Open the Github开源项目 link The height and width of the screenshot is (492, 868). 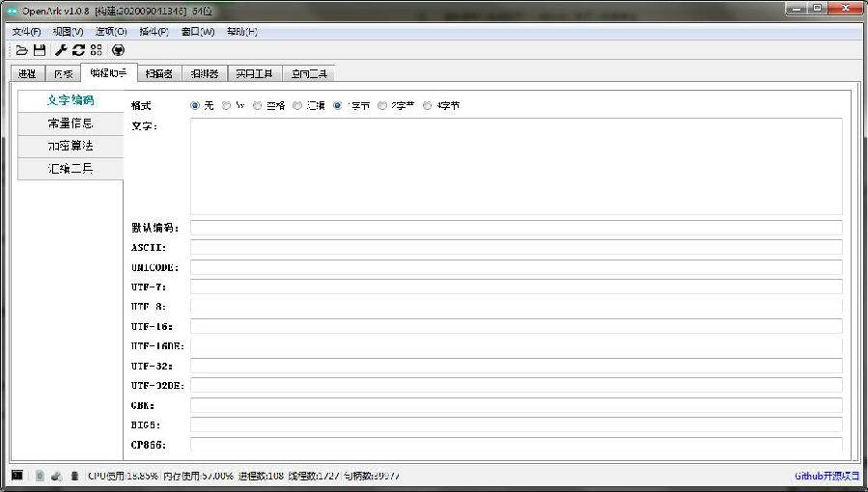click(x=826, y=476)
